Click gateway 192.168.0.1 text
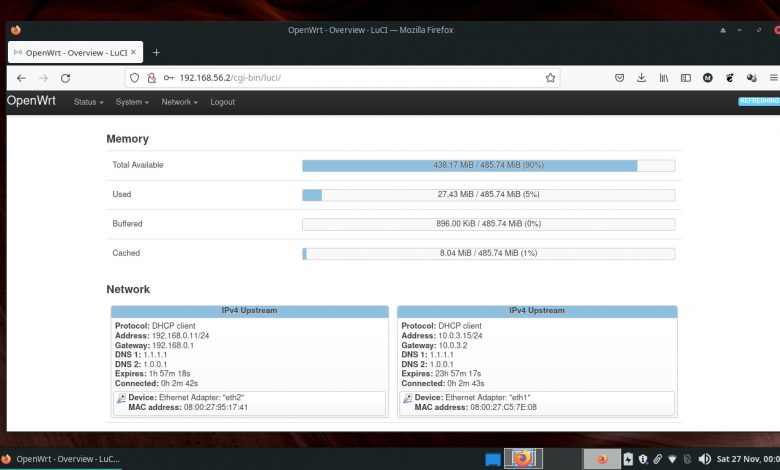This screenshot has width=780, height=470. (173, 345)
